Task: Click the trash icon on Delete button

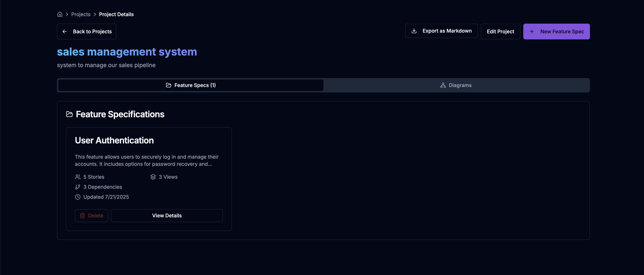Action: pos(82,216)
